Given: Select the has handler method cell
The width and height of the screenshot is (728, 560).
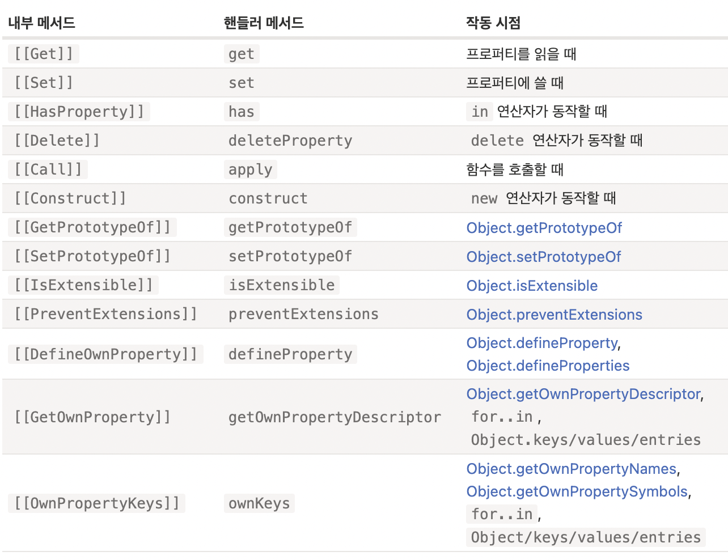Looking at the screenshot, I should coord(242,112).
